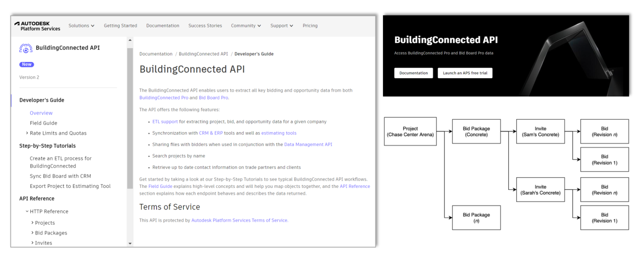Open Documentation in the top navigation

(x=163, y=26)
